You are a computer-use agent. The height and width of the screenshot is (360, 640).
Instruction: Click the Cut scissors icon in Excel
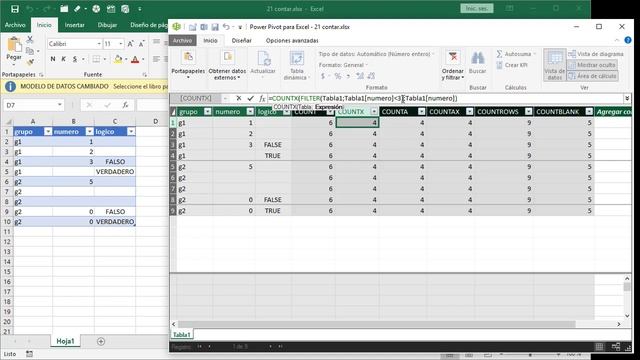point(30,40)
